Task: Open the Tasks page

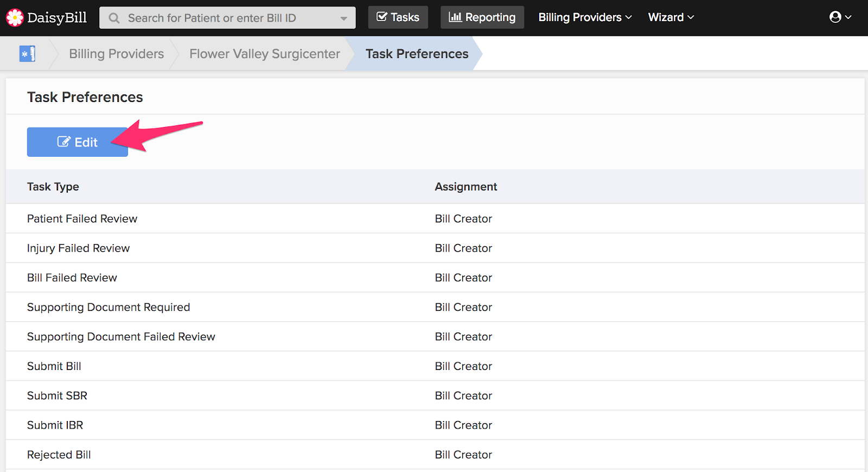Action: pyautogui.click(x=398, y=17)
